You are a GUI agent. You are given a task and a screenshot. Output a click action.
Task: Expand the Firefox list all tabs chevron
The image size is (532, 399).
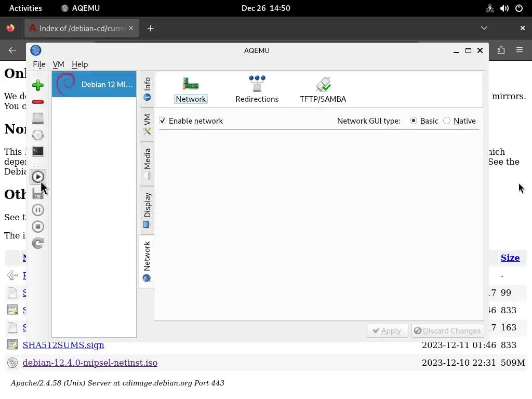484,28
